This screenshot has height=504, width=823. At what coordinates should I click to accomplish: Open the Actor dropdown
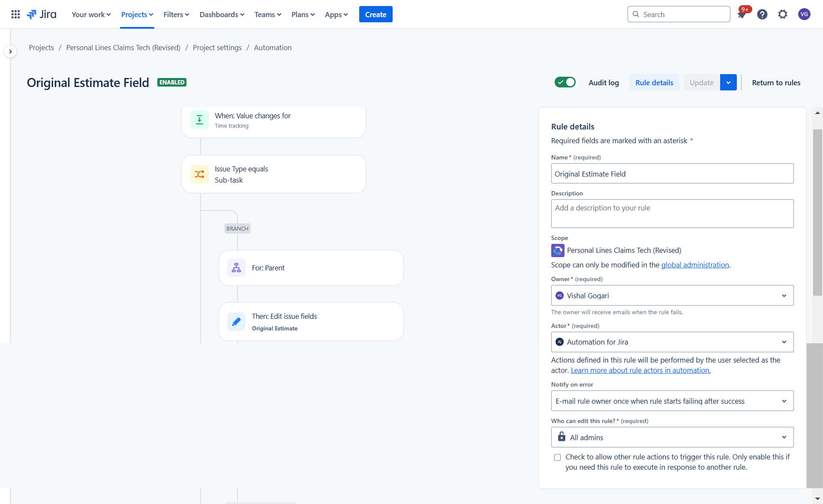672,342
